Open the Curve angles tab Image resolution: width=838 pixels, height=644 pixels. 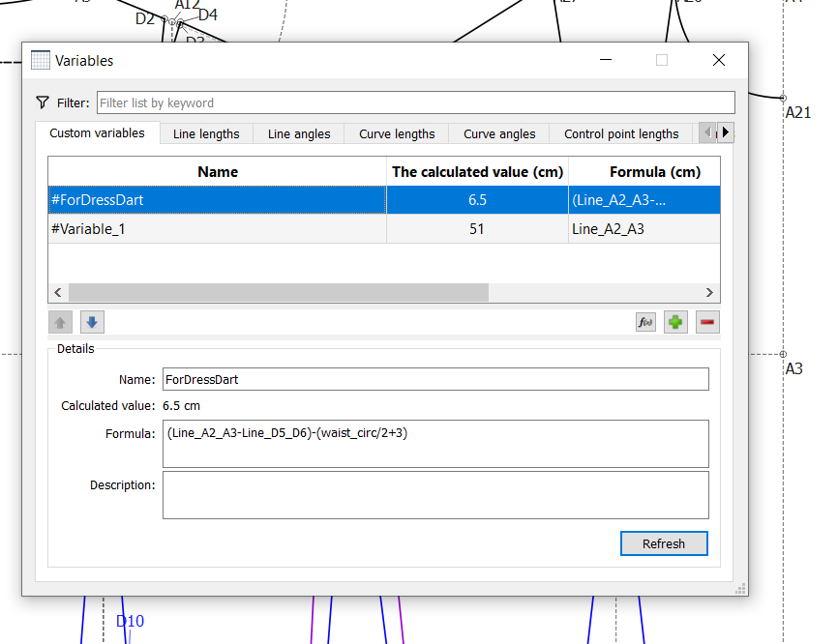pos(499,134)
